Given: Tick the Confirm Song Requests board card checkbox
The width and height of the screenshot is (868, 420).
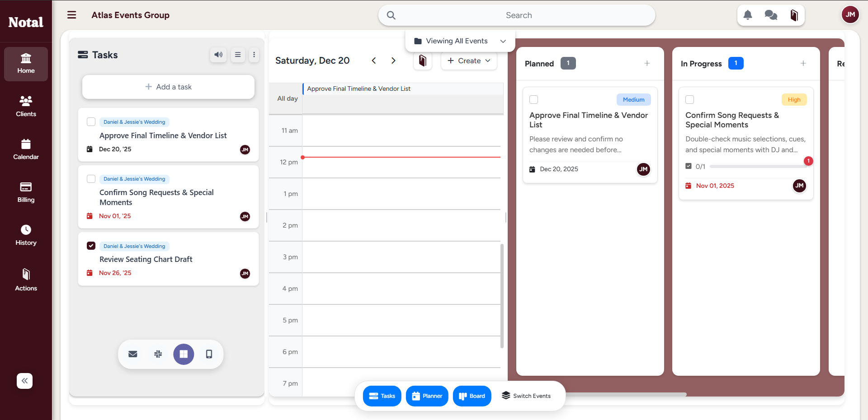Looking at the screenshot, I should (x=689, y=100).
